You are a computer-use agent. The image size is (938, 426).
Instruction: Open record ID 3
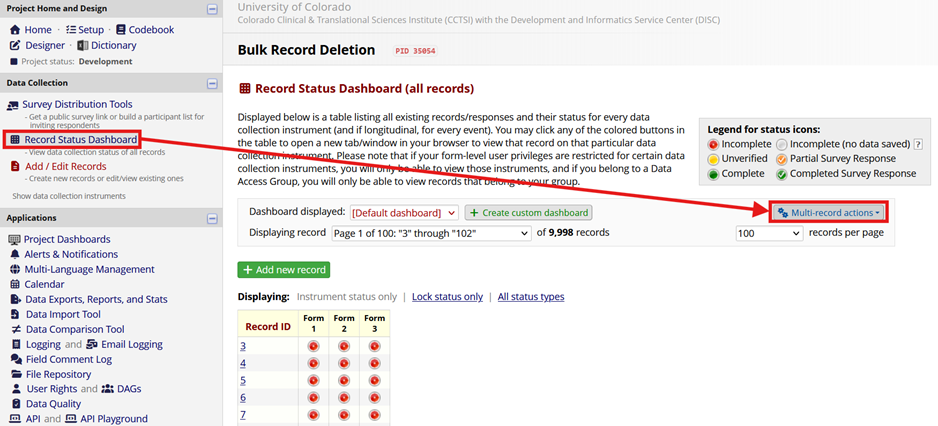(243, 346)
